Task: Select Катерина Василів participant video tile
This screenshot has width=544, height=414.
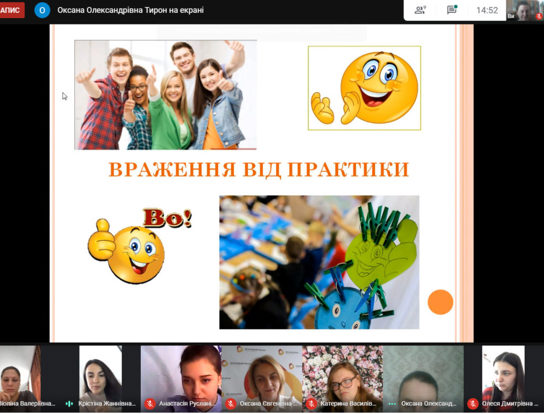Action: coord(343,378)
